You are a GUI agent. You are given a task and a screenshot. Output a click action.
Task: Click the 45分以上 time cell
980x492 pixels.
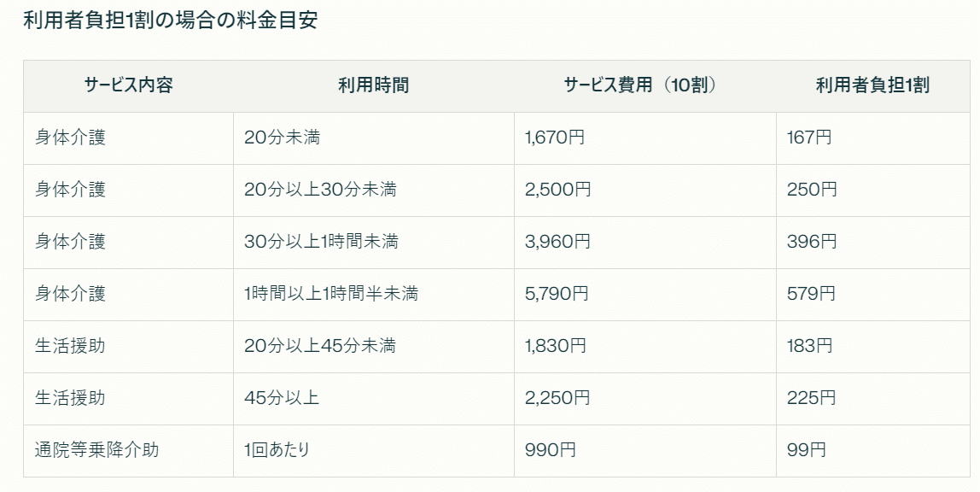(x=374, y=399)
